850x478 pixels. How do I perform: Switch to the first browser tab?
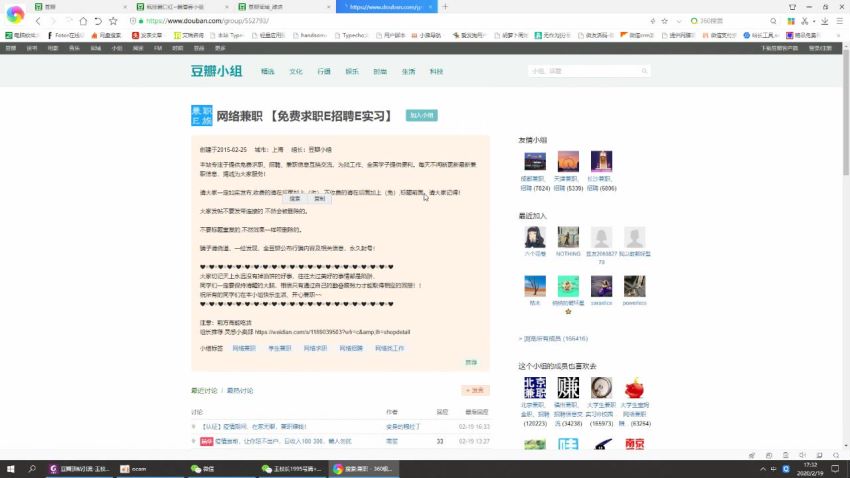pos(78,7)
